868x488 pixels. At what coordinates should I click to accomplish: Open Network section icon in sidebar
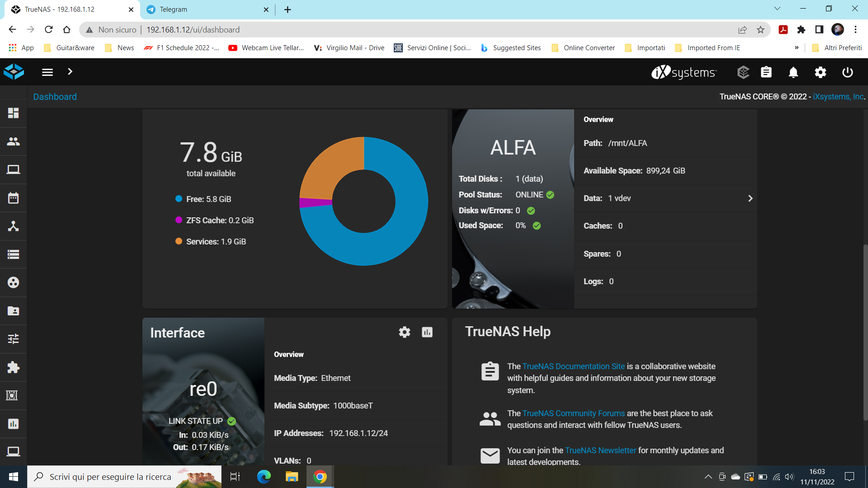(13, 226)
